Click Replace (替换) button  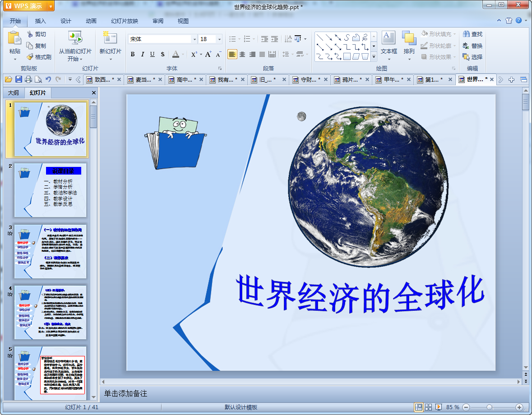(x=472, y=46)
